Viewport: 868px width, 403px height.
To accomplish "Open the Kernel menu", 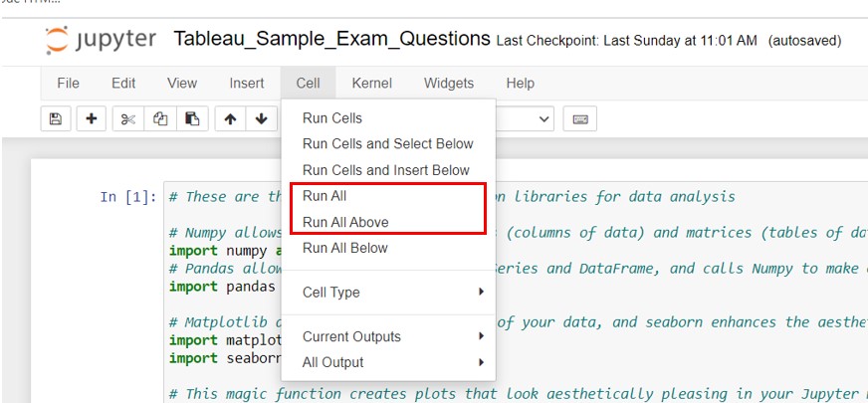I will click(x=372, y=84).
